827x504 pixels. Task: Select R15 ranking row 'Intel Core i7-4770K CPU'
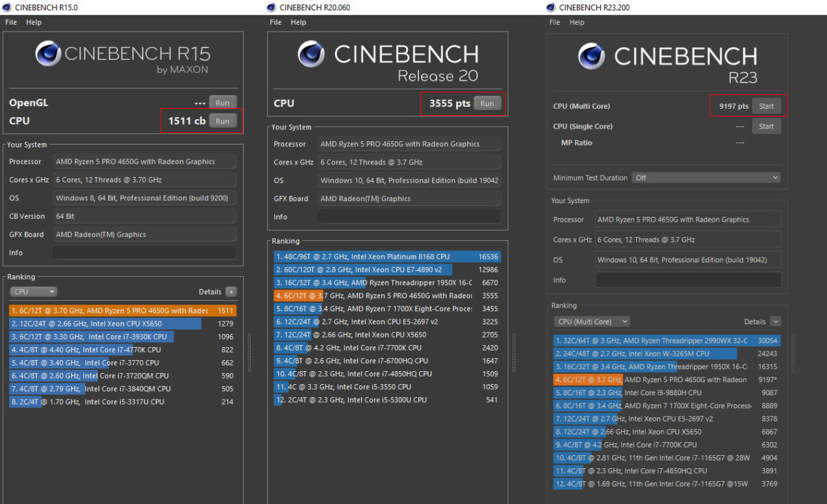[123, 350]
